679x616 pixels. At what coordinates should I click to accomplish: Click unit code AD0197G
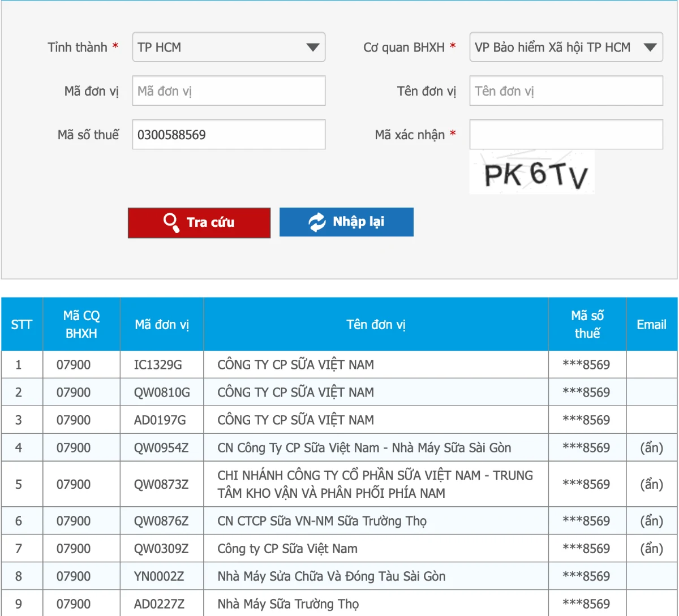[160, 420]
